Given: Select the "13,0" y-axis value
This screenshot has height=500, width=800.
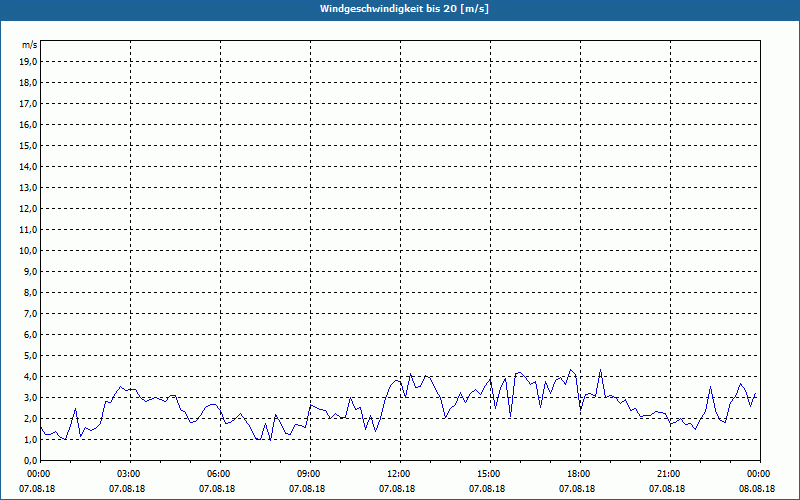Looking at the screenshot, I should pyautogui.click(x=29, y=187).
